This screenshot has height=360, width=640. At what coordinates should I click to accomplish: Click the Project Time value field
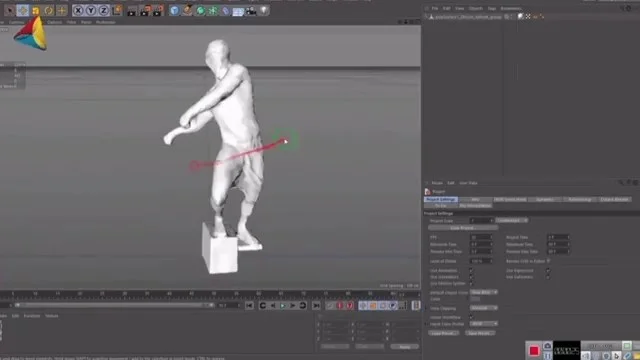[558, 237]
